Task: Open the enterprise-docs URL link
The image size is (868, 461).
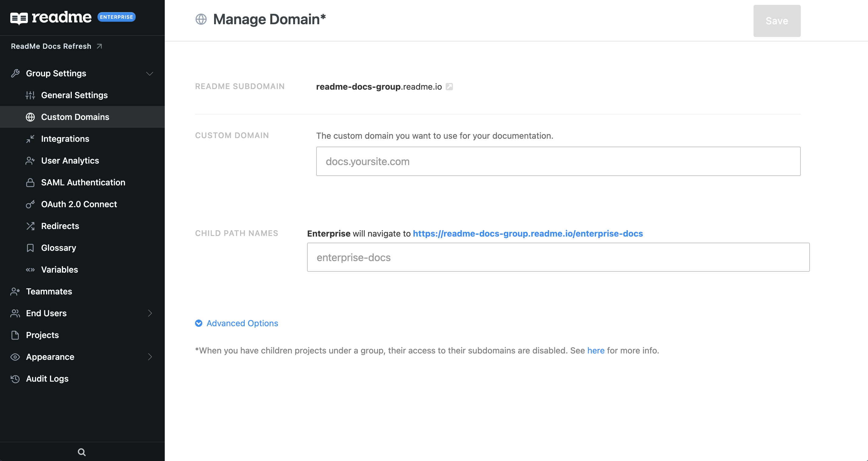Action: pyautogui.click(x=528, y=234)
